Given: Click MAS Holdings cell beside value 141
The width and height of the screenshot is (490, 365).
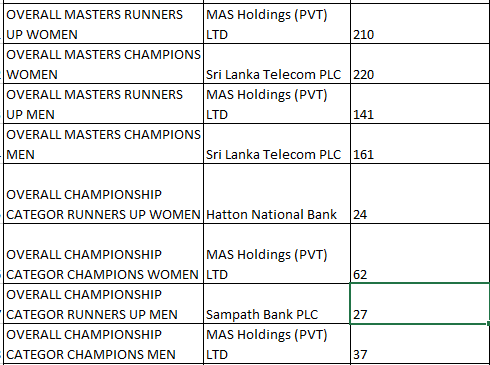Looking at the screenshot, I should click(277, 104).
